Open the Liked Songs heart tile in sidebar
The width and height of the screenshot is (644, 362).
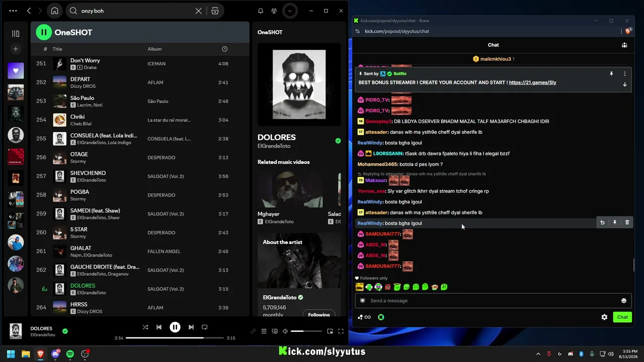[16, 71]
